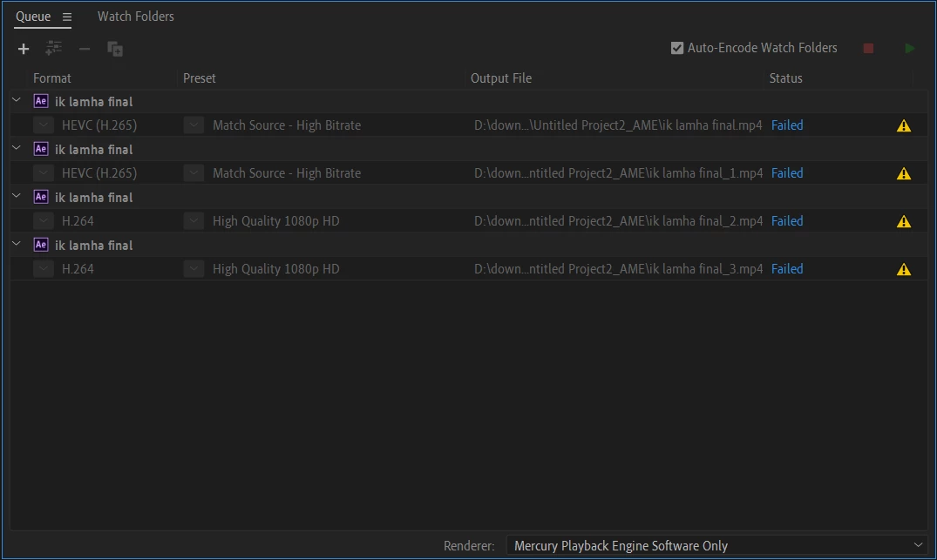The image size is (937, 560).
Task: Collapse the first ik lamha final item
Action: [17, 100]
